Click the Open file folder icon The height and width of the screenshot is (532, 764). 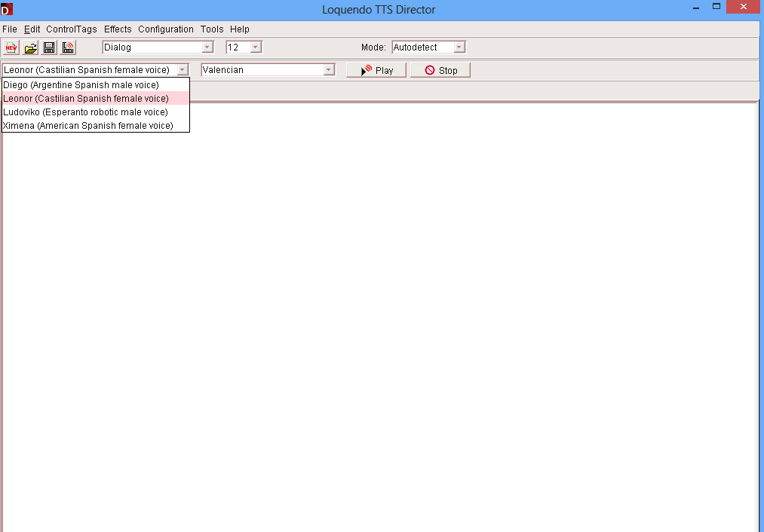(x=30, y=47)
